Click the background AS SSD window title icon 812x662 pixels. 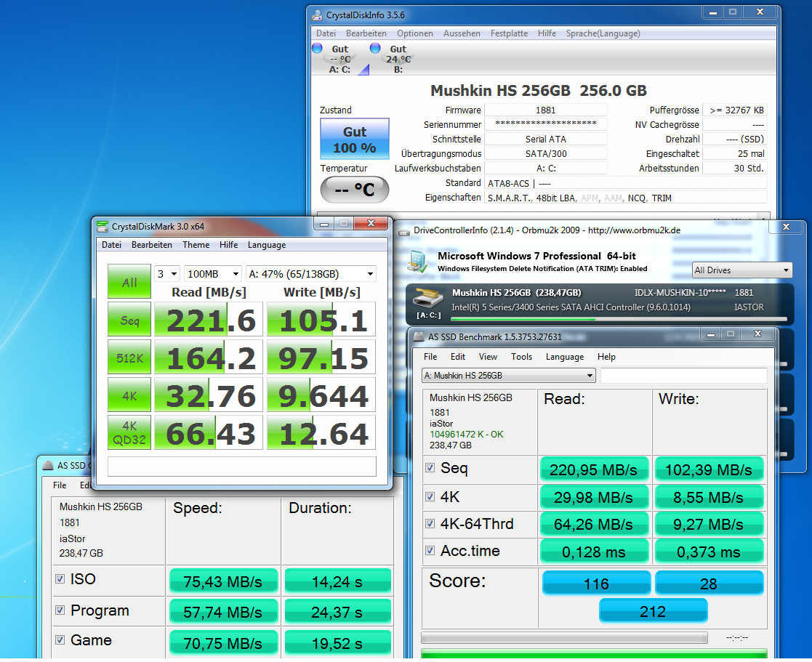(48, 465)
